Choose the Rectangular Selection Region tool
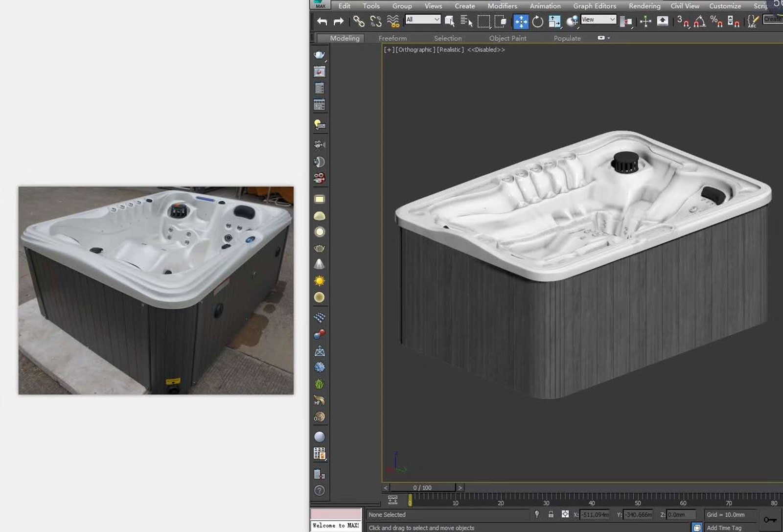The height and width of the screenshot is (532, 783). point(484,22)
